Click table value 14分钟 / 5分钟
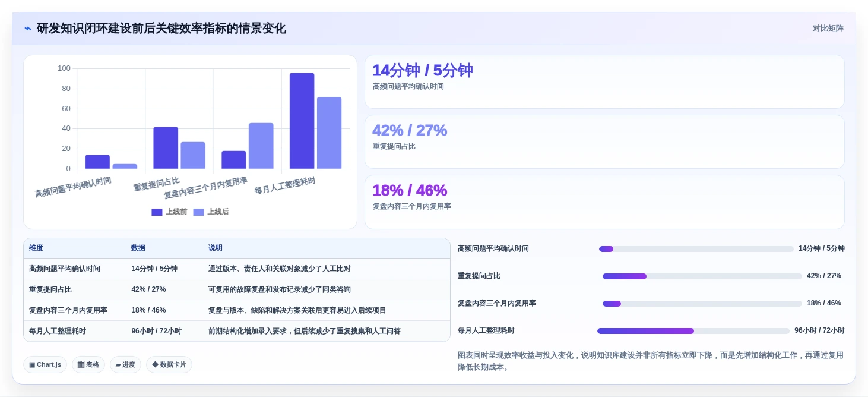Image resolution: width=868 pixels, height=397 pixels. (x=154, y=269)
